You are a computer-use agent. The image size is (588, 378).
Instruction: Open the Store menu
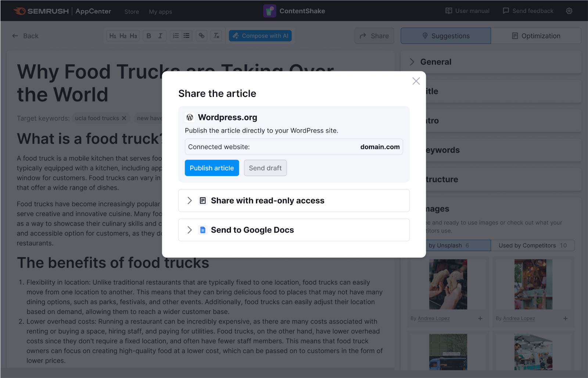(132, 12)
